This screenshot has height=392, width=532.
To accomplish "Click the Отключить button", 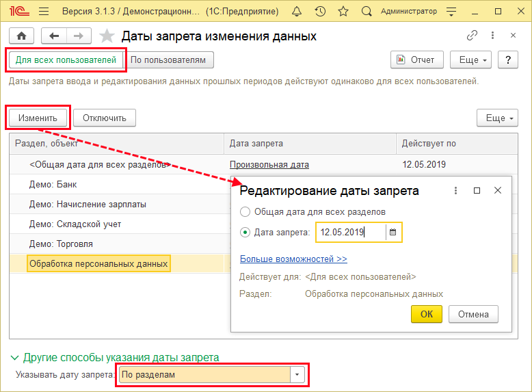I will tap(105, 118).
